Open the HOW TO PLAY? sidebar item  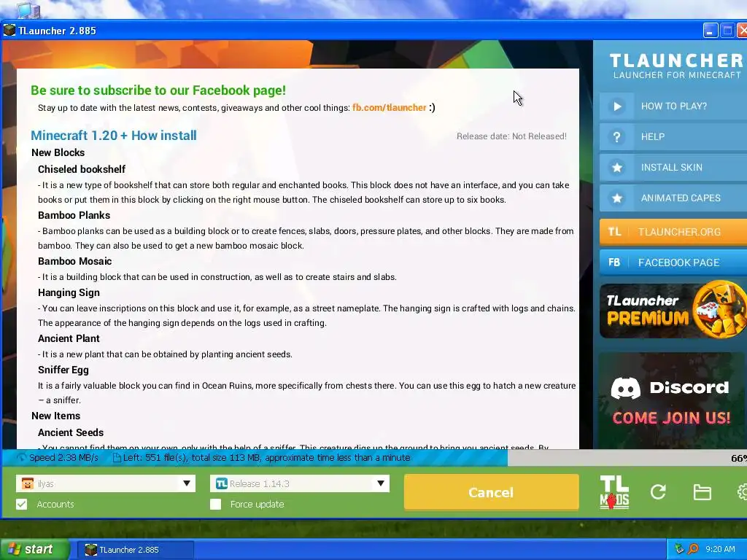point(673,106)
